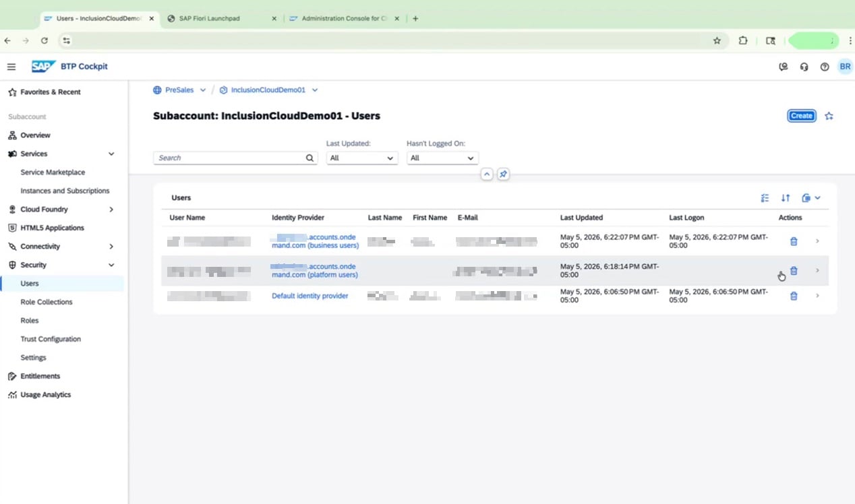Select Users in the sidebar
The image size is (855, 504).
pyautogui.click(x=30, y=284)
